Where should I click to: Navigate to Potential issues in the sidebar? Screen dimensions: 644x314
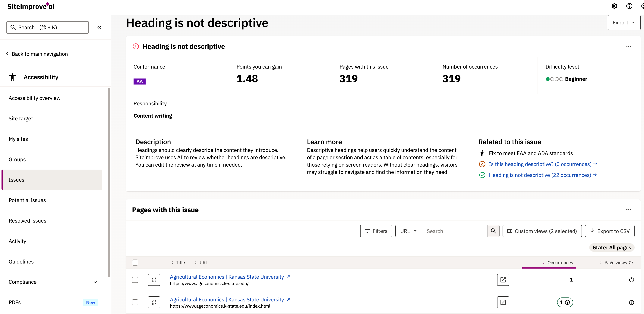27,200
